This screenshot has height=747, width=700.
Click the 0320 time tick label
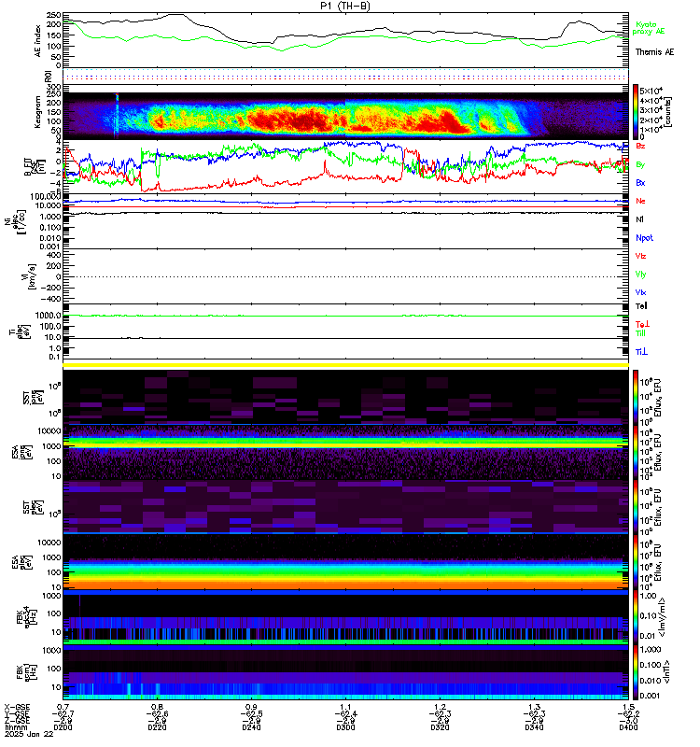point(440,727)
